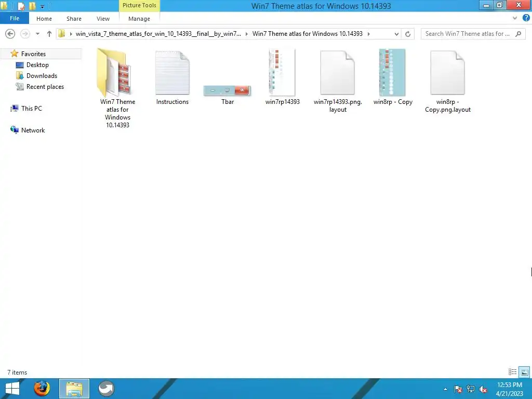Click the search magnifier icon
This screenshot has width=532, height=399.
point(518,34)
